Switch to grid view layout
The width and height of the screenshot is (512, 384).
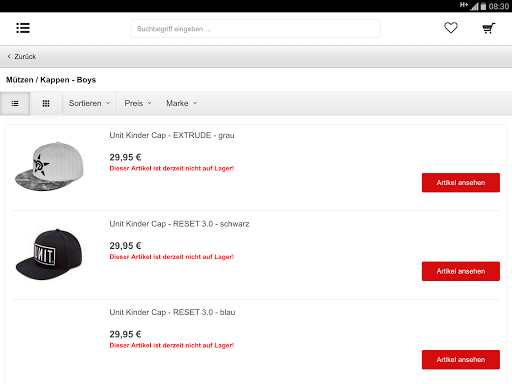pyautogui.click(x=46, y=104)
